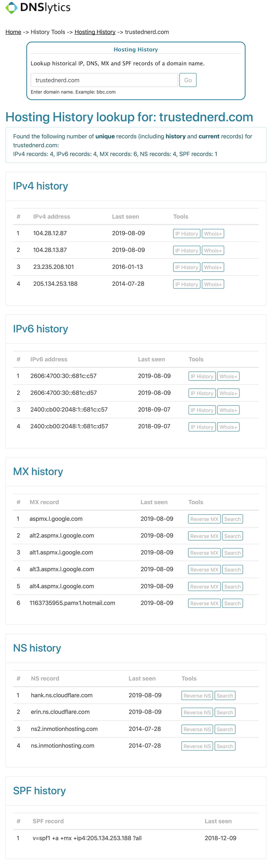Click Reverse MX for aspmx.l.google.com
Viewport: 272px width, 868px height.
pyautogui.click(x=204, y=519)
